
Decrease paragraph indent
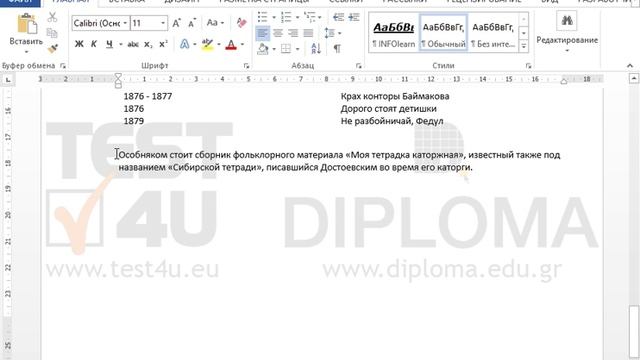(338, 17)
